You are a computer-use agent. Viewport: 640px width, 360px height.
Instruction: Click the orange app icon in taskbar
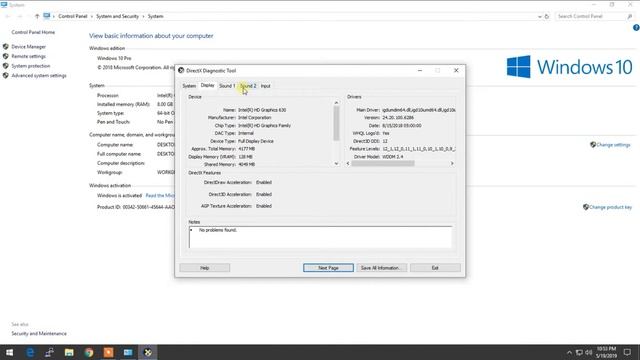pyautogui.click(x=109, y=352)
